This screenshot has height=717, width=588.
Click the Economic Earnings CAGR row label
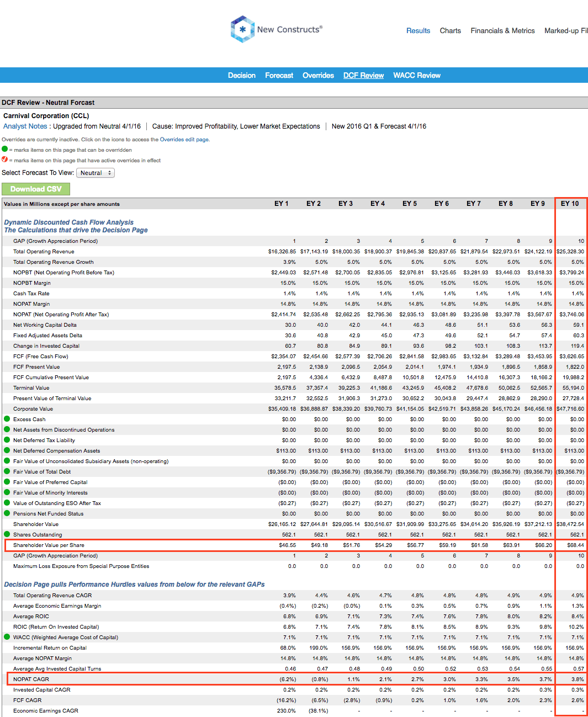pyautogui.click(x=46, y=711)
